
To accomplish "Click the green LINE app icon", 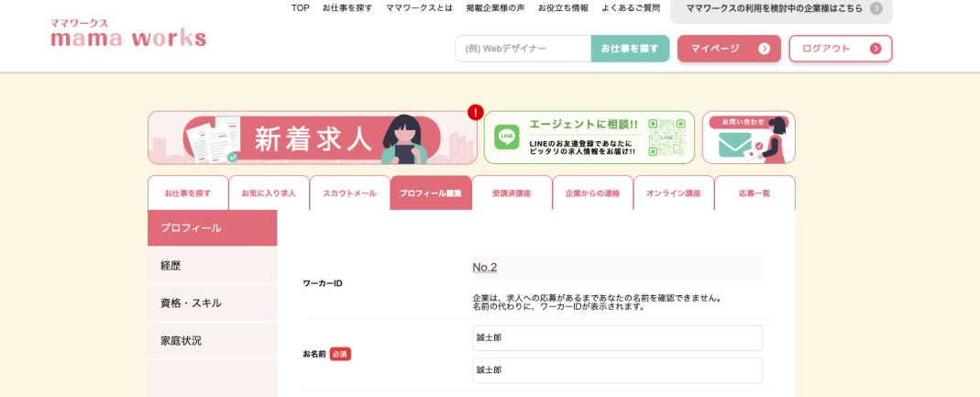I will coord(506,138).
